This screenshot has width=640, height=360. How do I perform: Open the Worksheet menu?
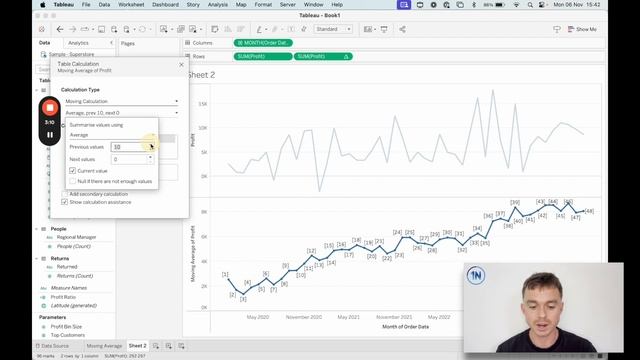coord(131,4)
